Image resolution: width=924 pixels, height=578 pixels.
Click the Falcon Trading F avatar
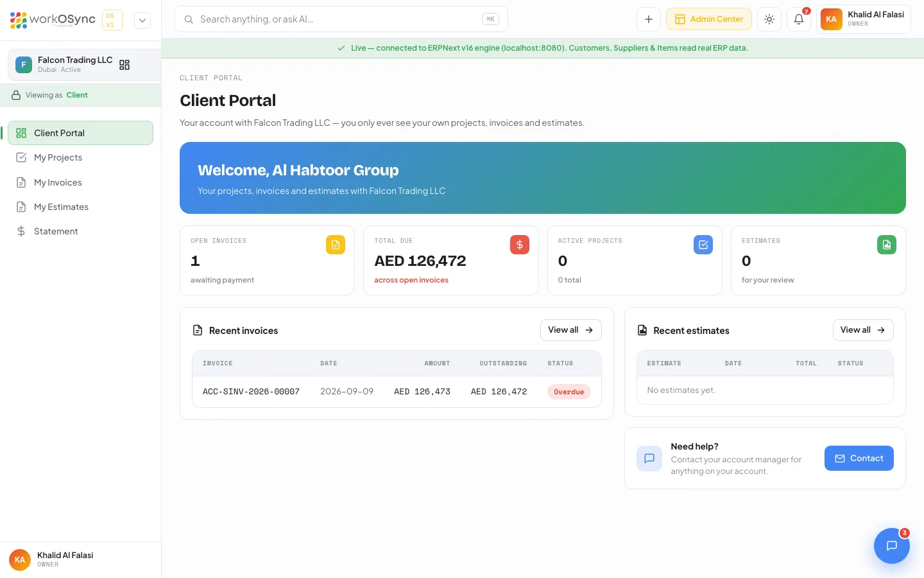tap(24, 65)
